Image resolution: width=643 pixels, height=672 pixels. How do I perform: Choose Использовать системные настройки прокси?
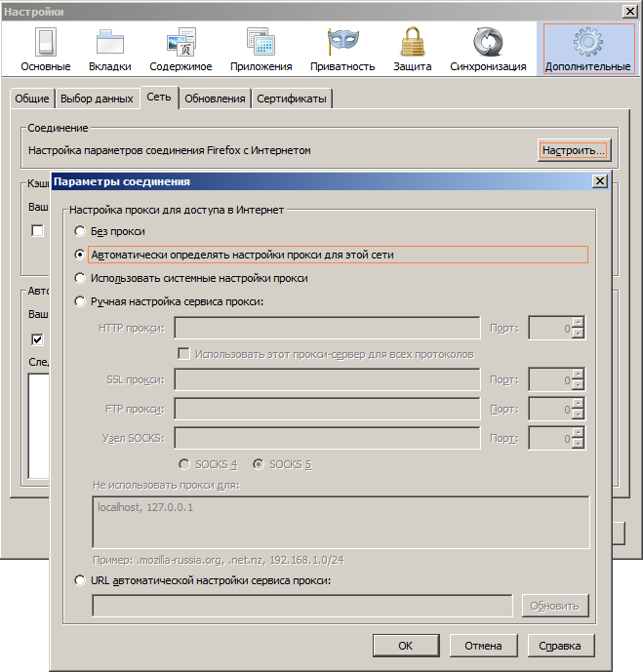coord(80,278)
